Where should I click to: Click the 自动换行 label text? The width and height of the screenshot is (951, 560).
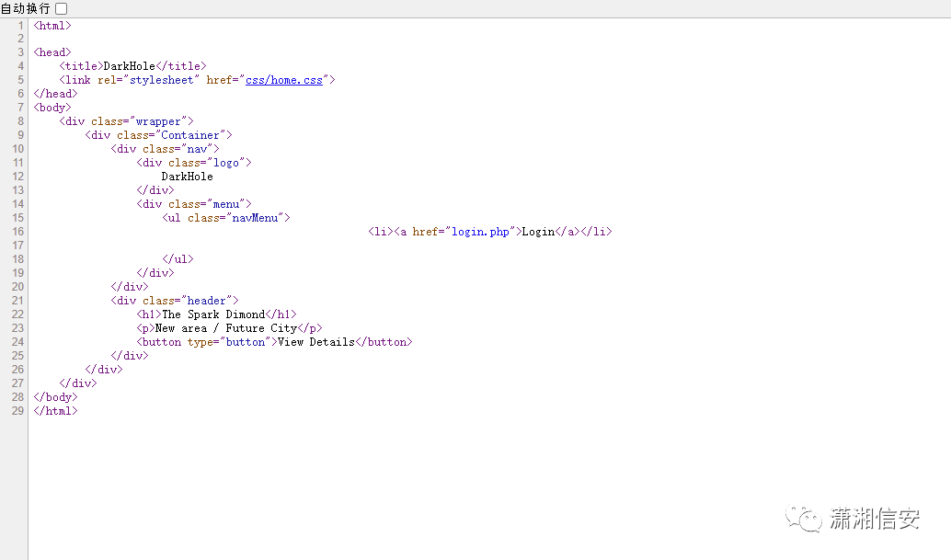26,8
